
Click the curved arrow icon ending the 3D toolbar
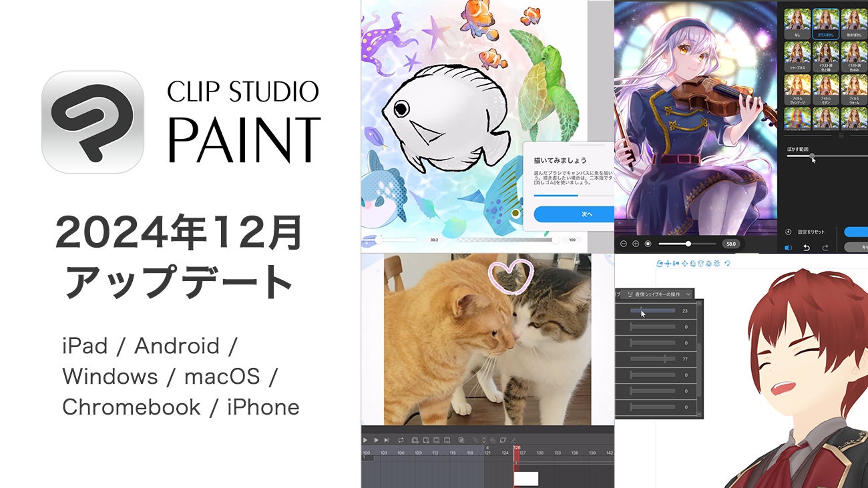click(x=727, y=264)
